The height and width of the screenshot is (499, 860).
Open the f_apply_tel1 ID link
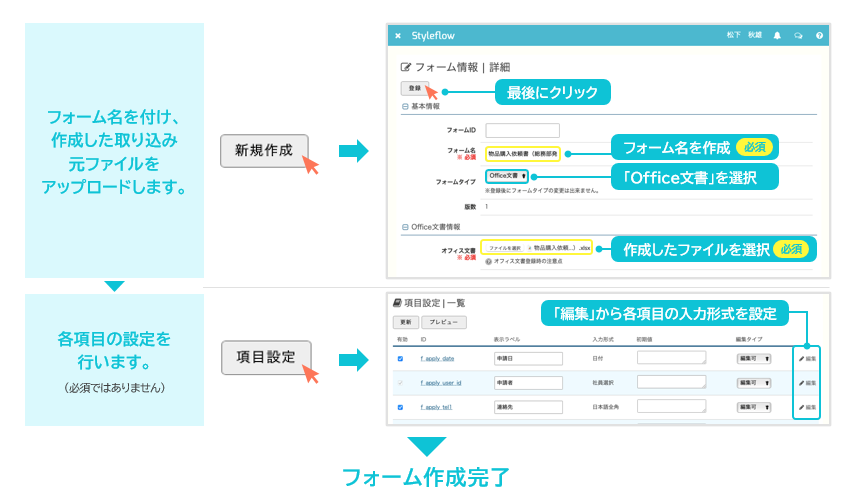(436, 407)
